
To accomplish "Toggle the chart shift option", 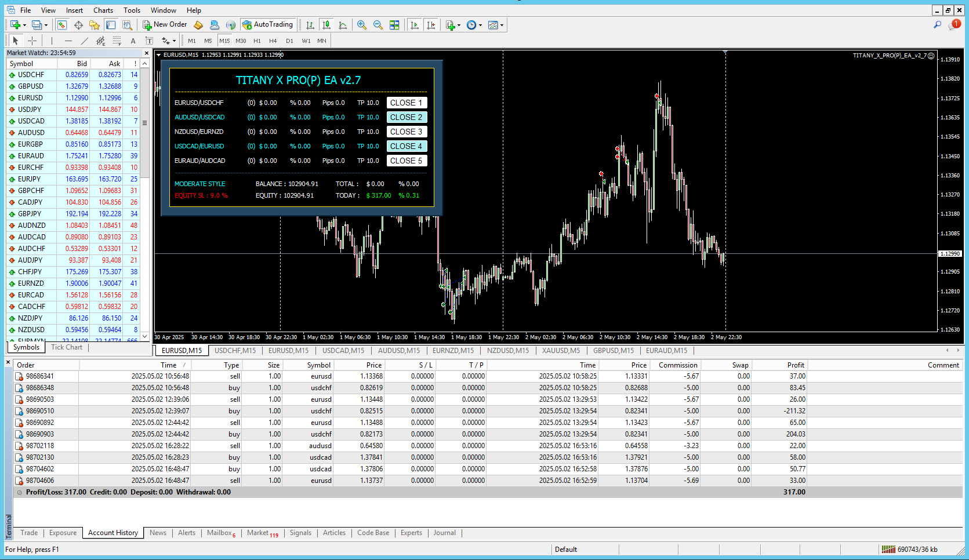I will (431, 25).
